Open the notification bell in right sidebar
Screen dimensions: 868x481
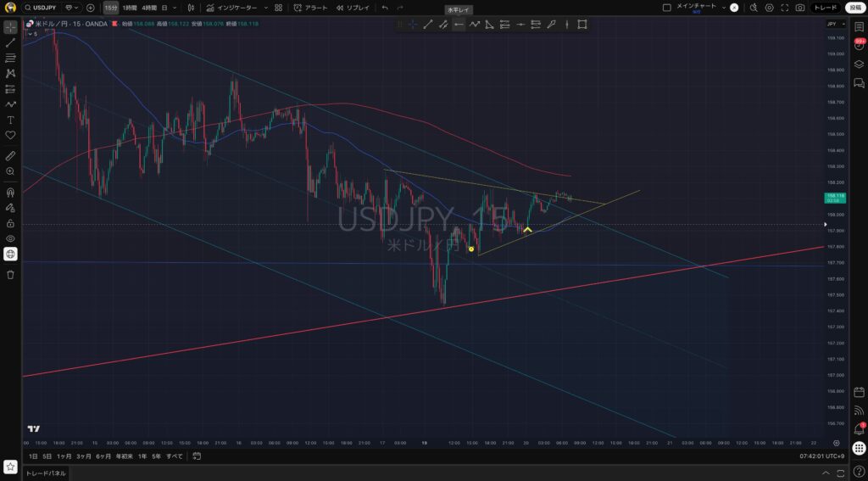click(860, 429)
